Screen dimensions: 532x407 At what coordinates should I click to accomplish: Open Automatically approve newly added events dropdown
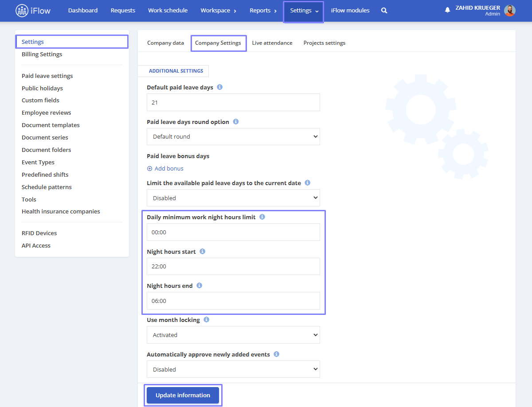click(233, 369)
